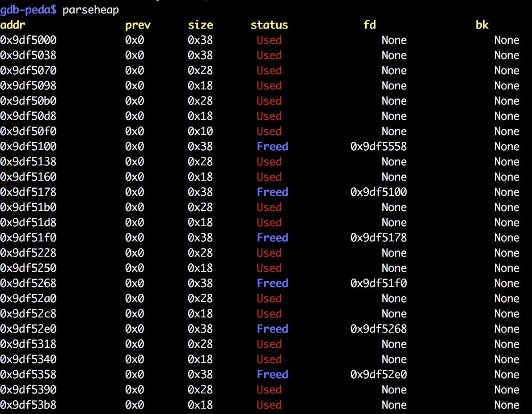
Task: Click Used status of chunk 0x9df5038
Action: pos(269,55)
